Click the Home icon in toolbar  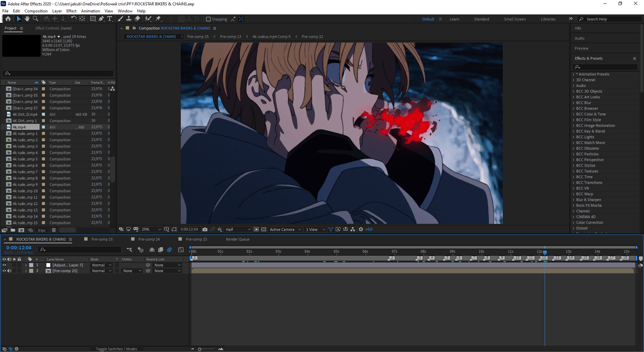pos(8,19)
